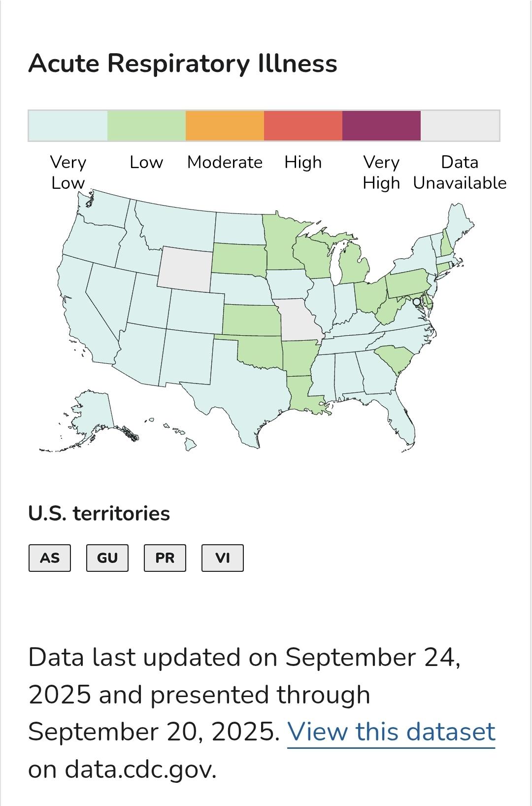The height and width of the screenshot is (806, 532).
Task: Click the AS territory button
Action: point(50,558)
